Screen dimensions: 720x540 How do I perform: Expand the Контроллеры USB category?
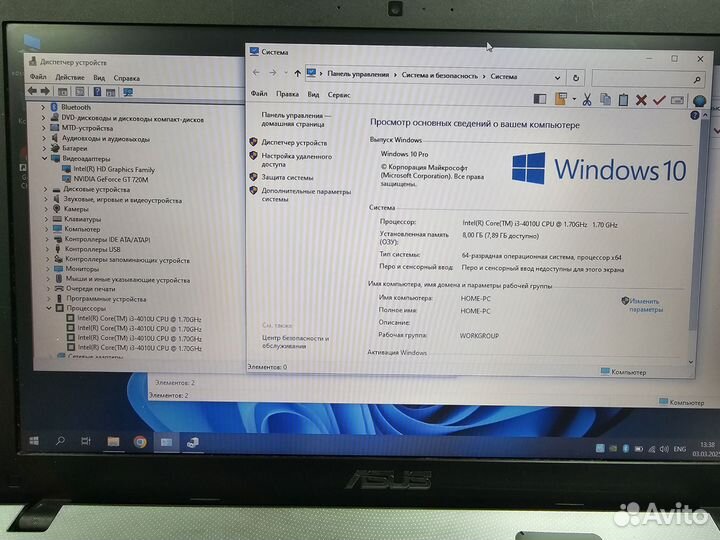[45, 249]
